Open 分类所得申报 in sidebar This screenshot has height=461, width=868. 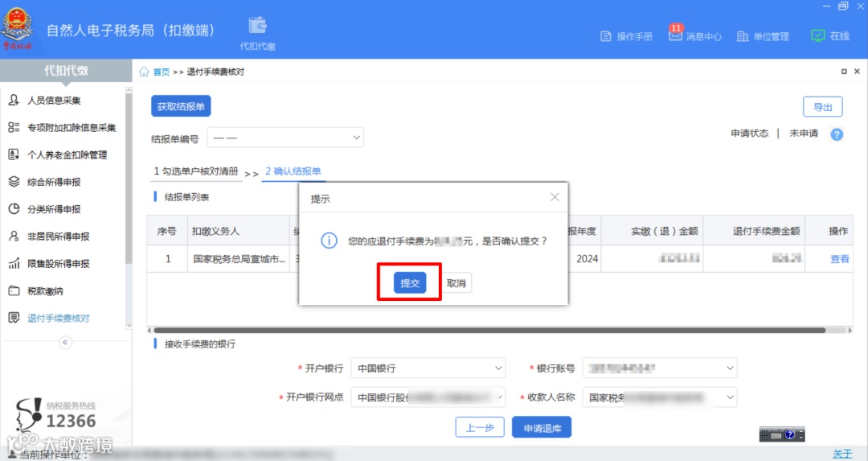pyautogui.click(x=54, y=209)
